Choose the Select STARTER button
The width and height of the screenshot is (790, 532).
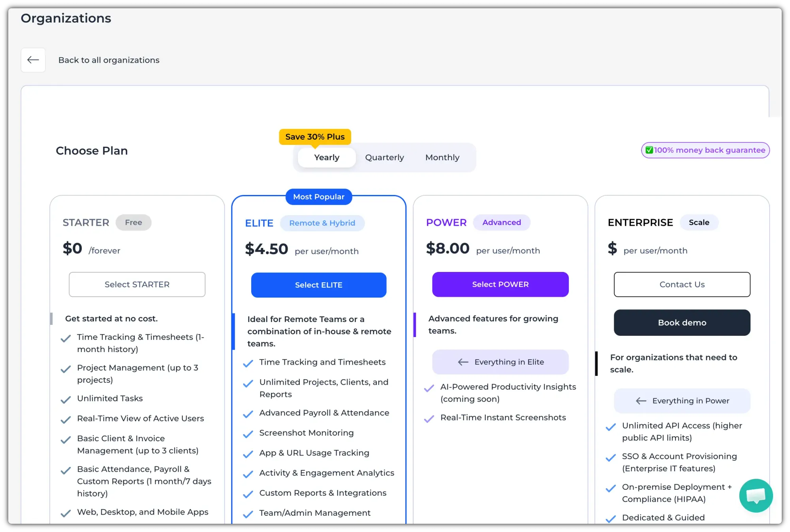[137, 284]
